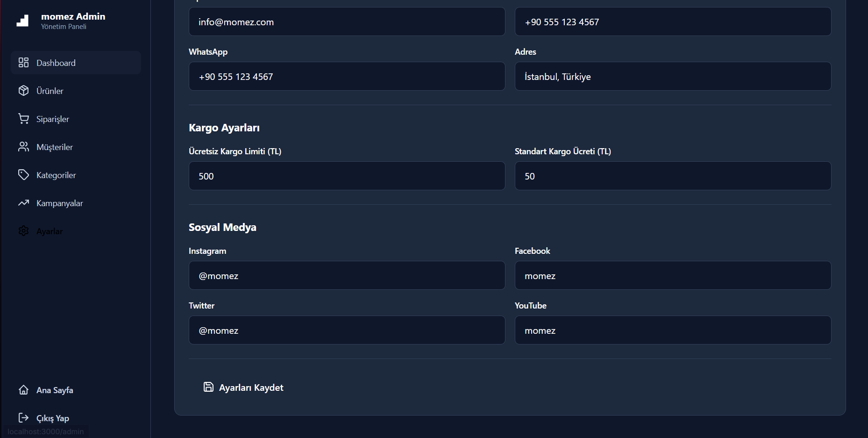Click the Siparişler shopping cart icon
The image size is (868, 438).
tap(23, 119)
